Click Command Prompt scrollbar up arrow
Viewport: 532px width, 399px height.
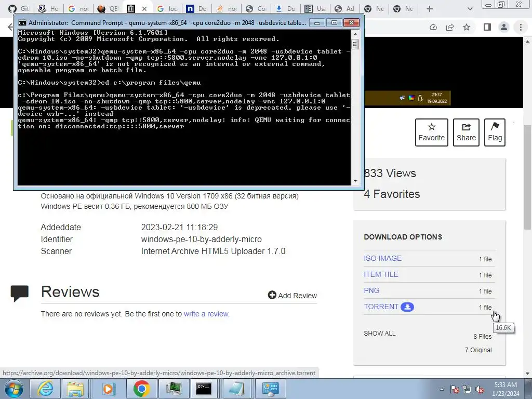tap(355, 34)
